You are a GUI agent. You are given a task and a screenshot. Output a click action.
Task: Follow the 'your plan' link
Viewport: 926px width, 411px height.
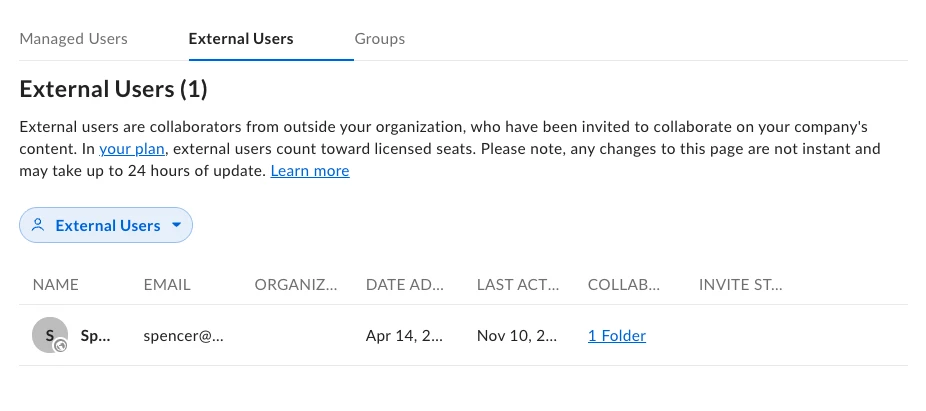coord(132,149)
